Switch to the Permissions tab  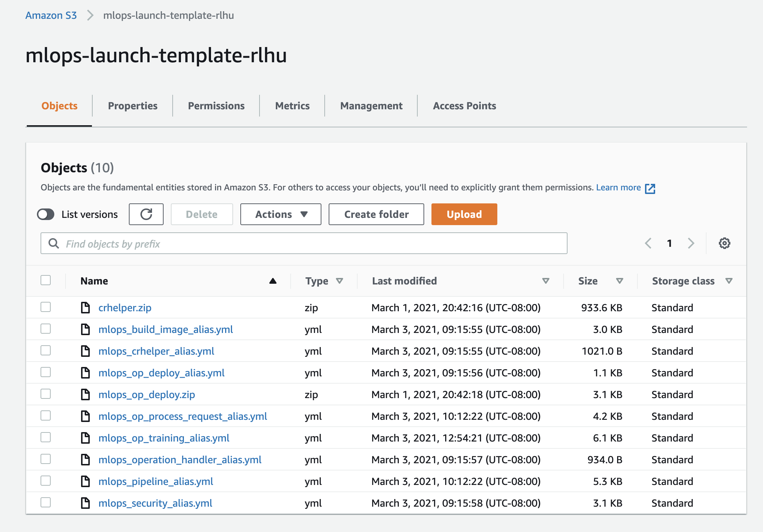pyautogui.click(x=216, y=106)
